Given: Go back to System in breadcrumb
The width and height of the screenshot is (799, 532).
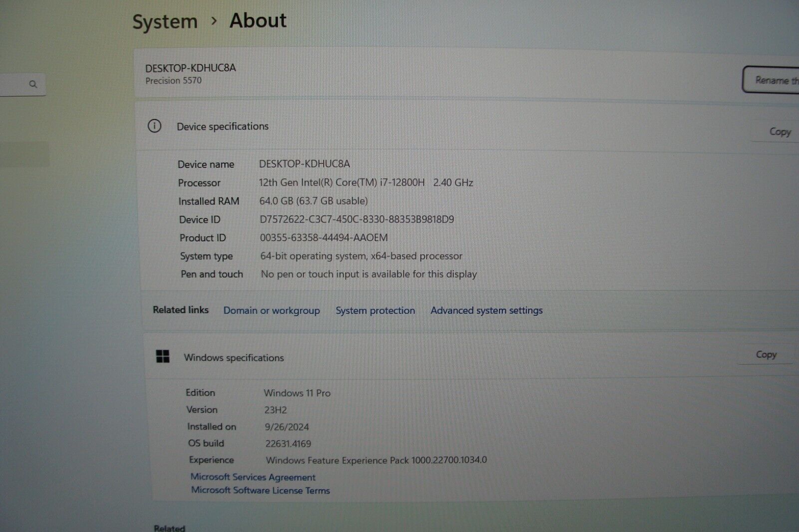Looking at the screenshot, I should pyautogui.click(x=165, y=21).
